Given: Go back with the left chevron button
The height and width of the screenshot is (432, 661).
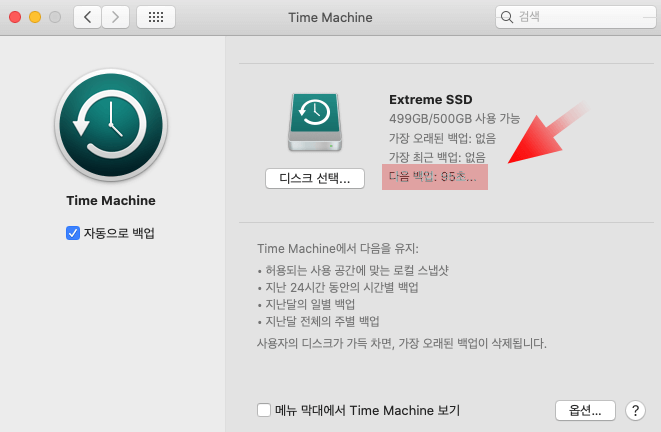Looking at the screenshot, I should [87, 17].
